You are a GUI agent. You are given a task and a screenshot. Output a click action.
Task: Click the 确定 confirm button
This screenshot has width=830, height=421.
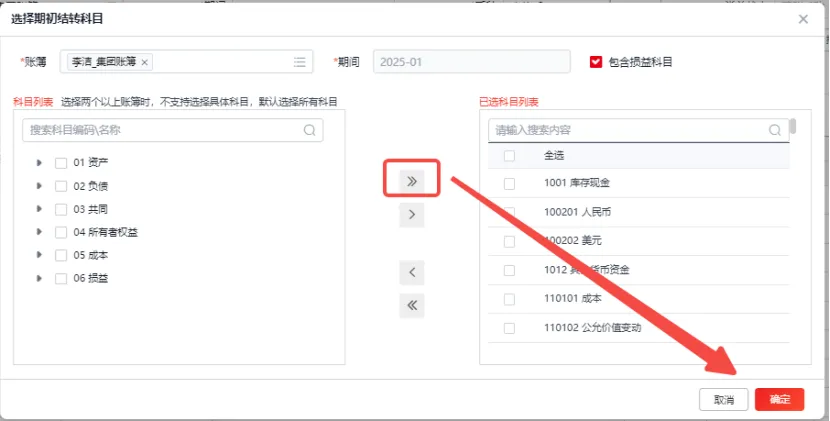point(779,399)
